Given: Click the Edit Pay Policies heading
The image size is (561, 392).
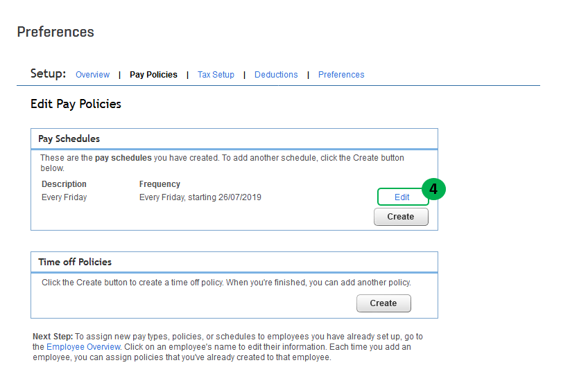Looking at the screenshot, I should tap(76, 104).
